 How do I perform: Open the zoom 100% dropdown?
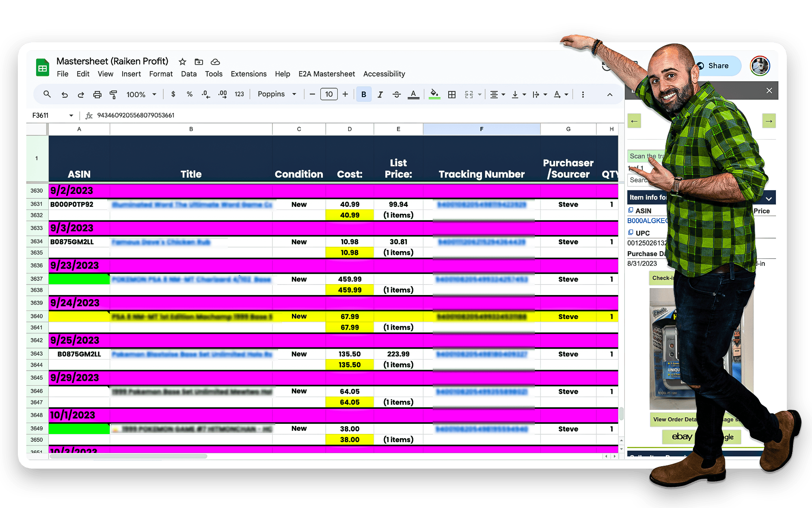(x=141, y=94)
